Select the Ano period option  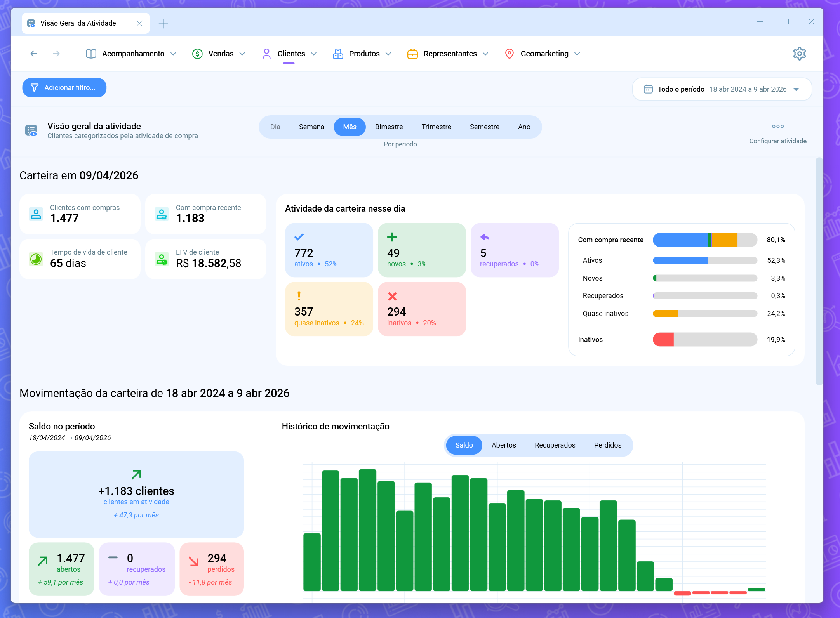point(524,127)
